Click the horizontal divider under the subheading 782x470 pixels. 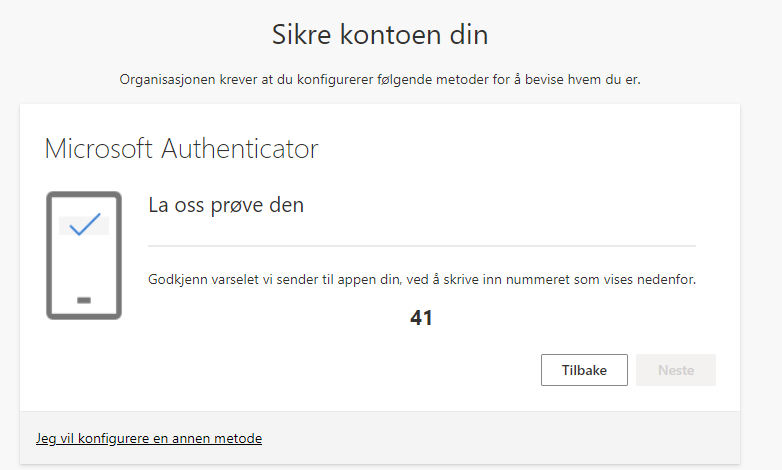tap(421, 244)
